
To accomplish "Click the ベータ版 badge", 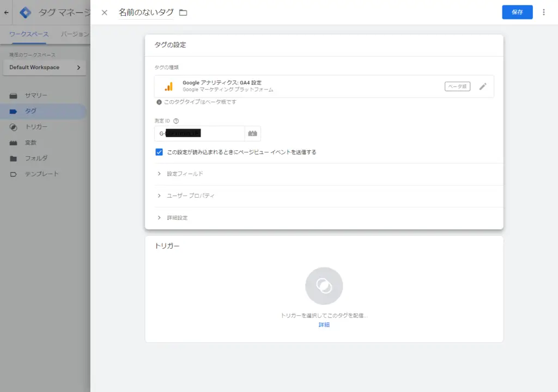I will [457, 87].
